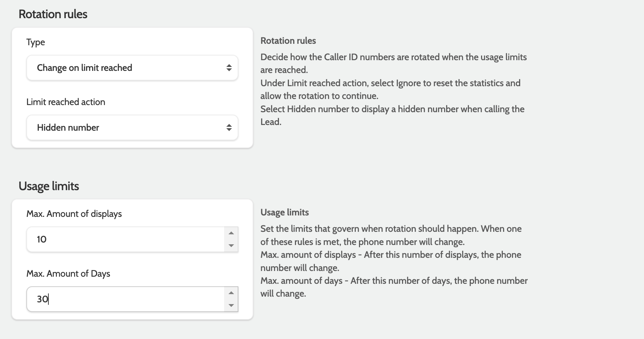This screenshot has height=339, width=644.
Task: Click the Rotation rules section heading
Action: [53, 14]
